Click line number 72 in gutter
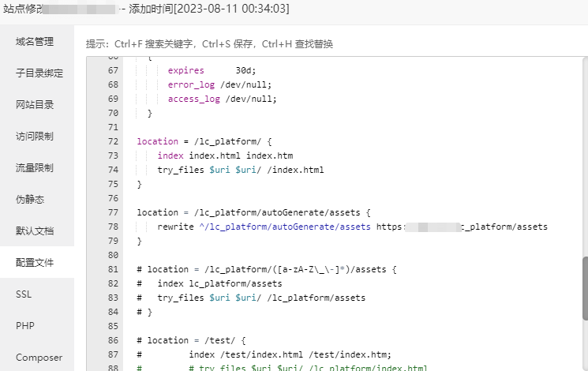This screenshot has width=588, height=371. pos(113,141)
